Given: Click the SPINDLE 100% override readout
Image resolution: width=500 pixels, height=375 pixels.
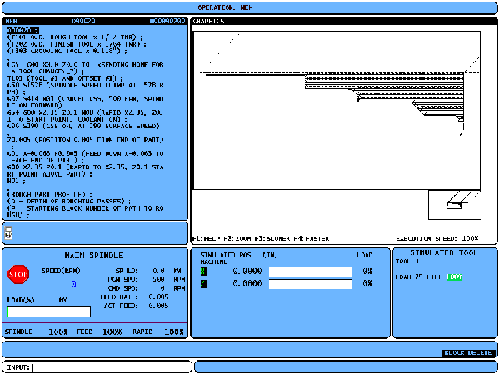Looking at the screenshot, I should tap(36, 332).
